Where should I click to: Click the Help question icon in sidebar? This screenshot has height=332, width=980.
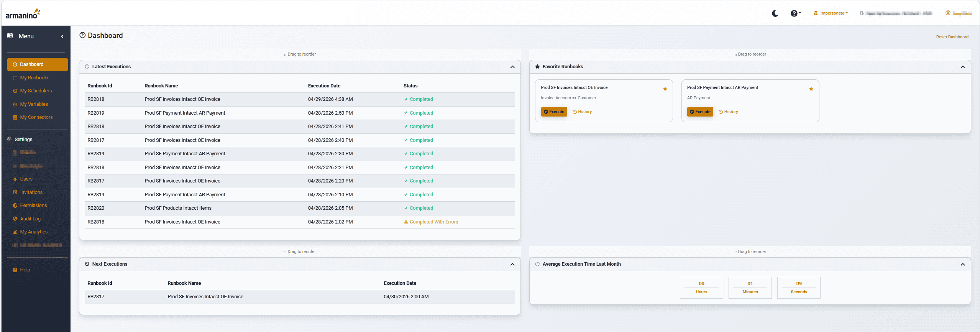[15, 270]
